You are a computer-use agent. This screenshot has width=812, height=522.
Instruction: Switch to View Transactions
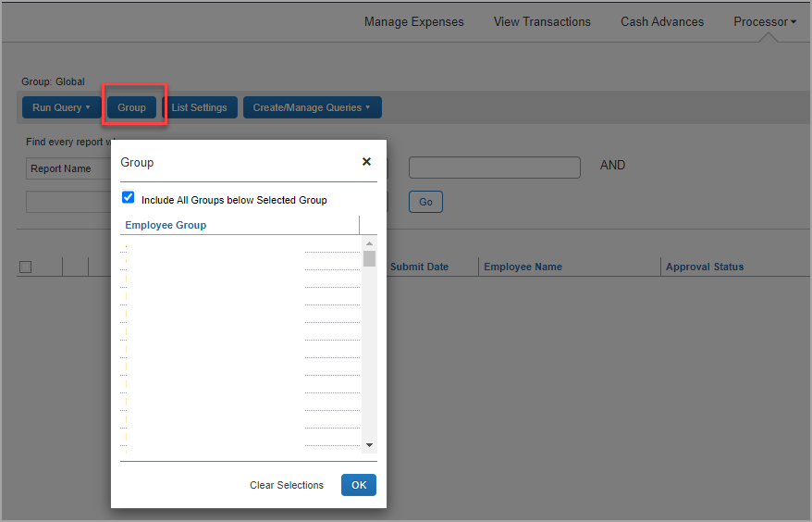542,21
